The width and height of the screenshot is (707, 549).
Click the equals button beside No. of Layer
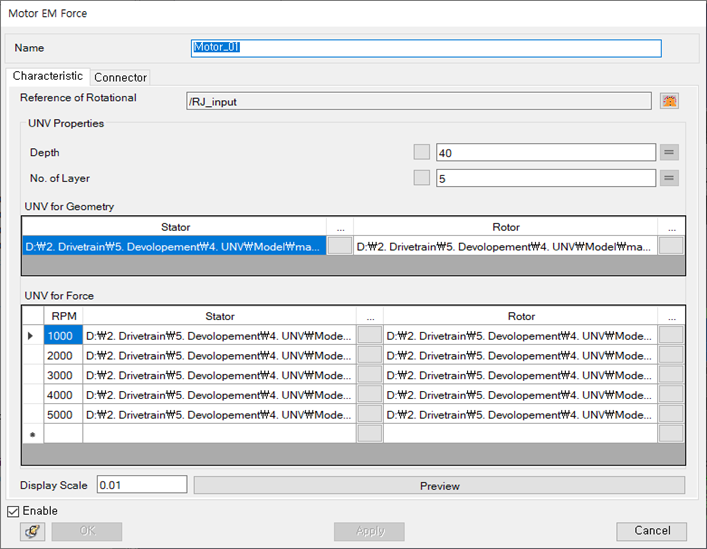pos(669,178)
